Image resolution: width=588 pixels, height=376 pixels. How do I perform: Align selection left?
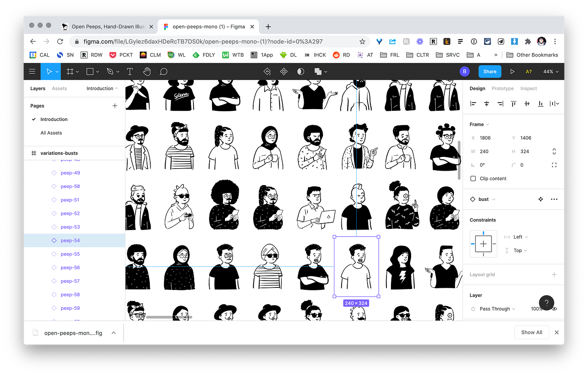(x=473, y=104)
